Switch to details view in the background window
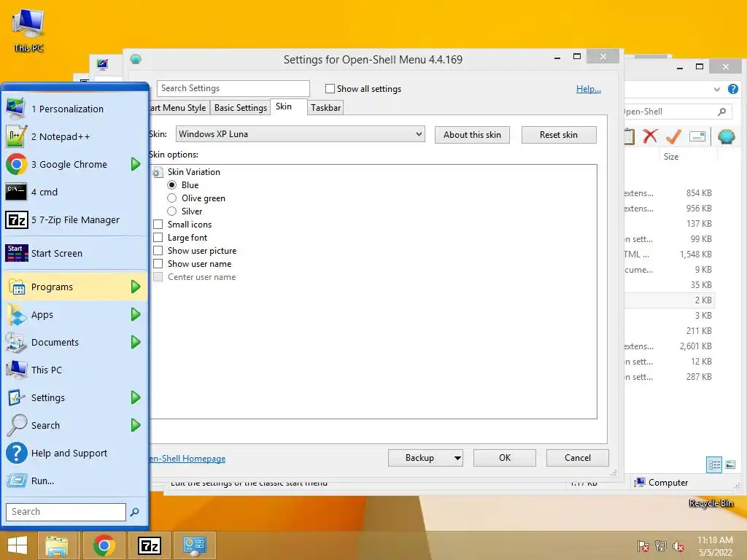The width and height of the screenshot is (747, 560). click(714, 464)
